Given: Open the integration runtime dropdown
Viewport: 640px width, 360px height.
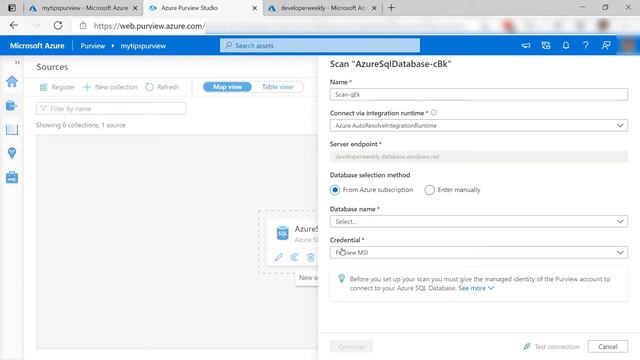Looking at the screenshot, I should [x=479, y=125].
